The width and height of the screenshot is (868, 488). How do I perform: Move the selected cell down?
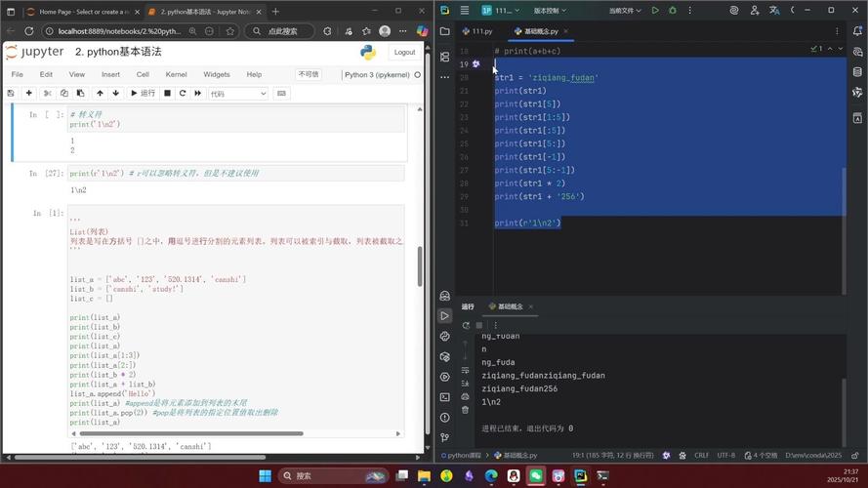click(115, 94)
